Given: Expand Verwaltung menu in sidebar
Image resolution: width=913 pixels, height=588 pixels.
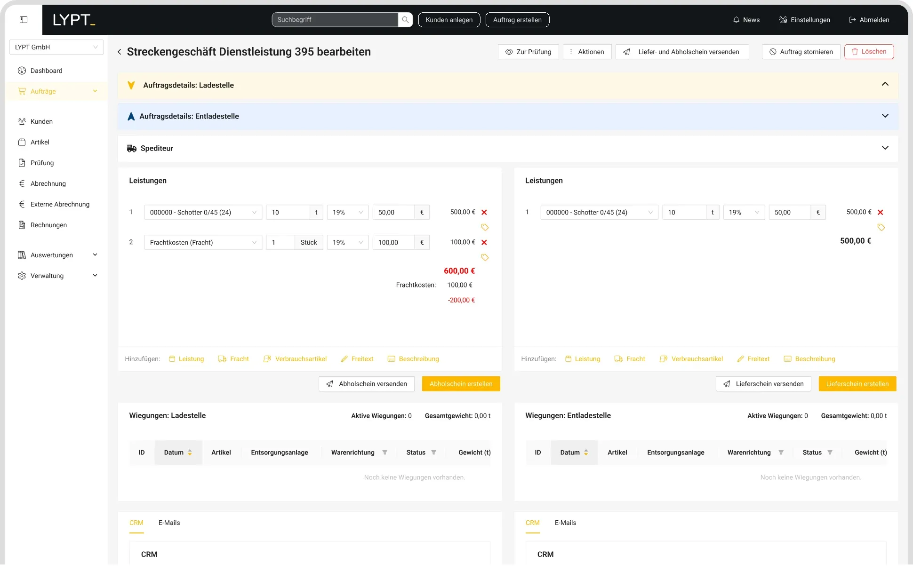Looking at the screenshot, I should 57,276.
